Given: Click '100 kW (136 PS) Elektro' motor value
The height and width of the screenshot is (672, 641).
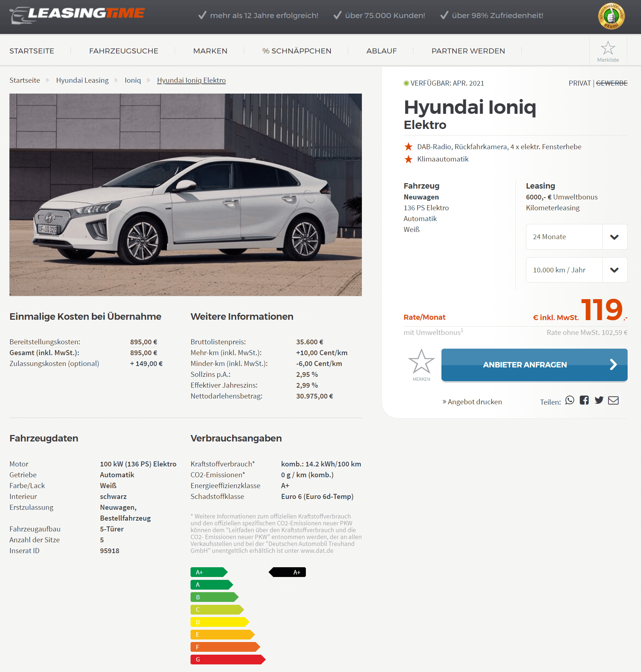Looking at the screenshot, I should [138, 464].
